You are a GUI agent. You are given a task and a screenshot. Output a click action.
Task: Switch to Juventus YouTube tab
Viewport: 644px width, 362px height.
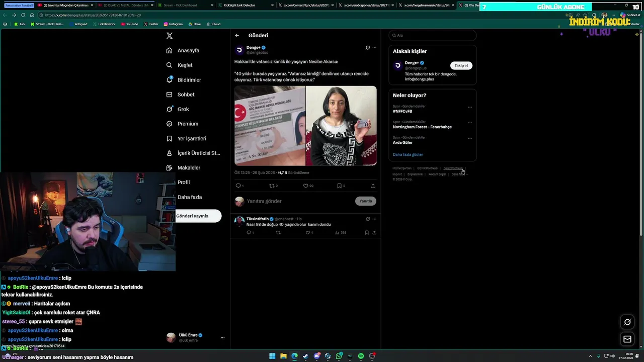[65, 5]
